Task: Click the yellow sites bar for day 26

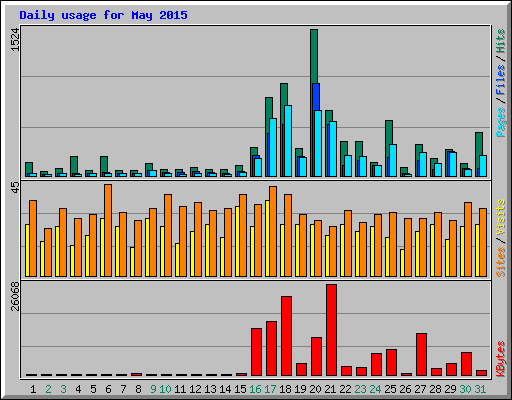Action: 402,263
